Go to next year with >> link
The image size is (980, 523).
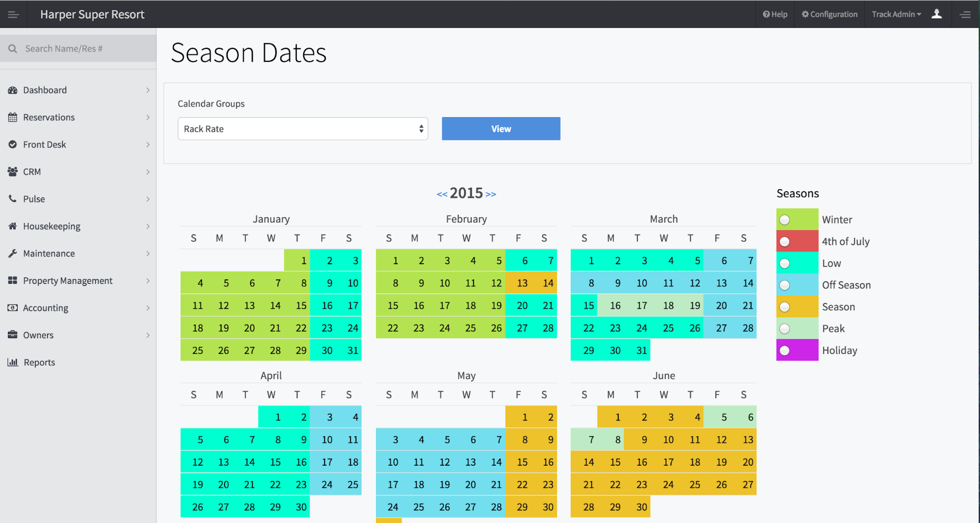pyautogui.click(x=491, y=194)
